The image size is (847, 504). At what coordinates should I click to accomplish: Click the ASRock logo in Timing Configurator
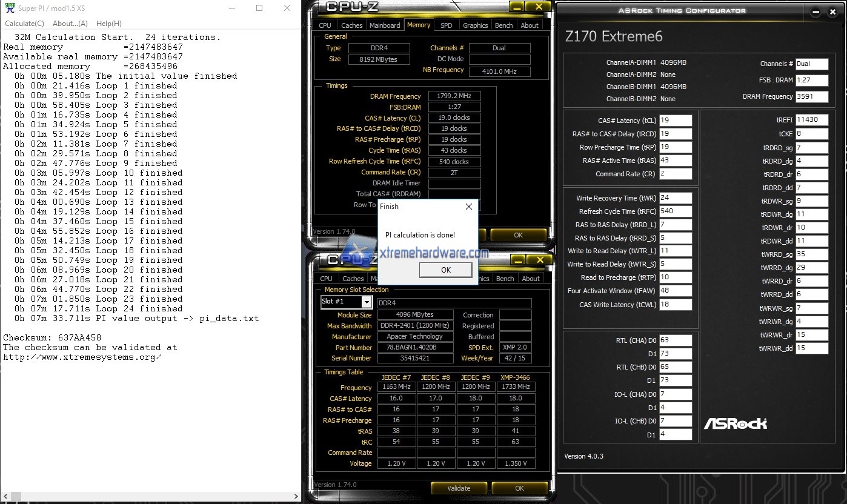735,424
